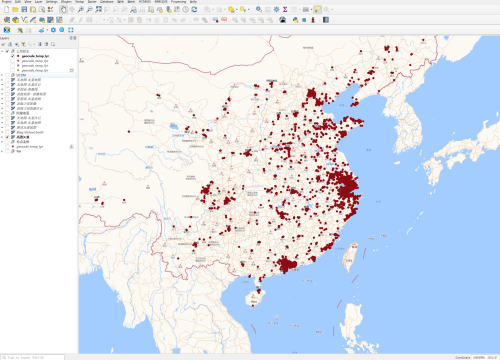Open the Temporal Controller clock icon
500x360 pixels.
(x=185, y=10)
